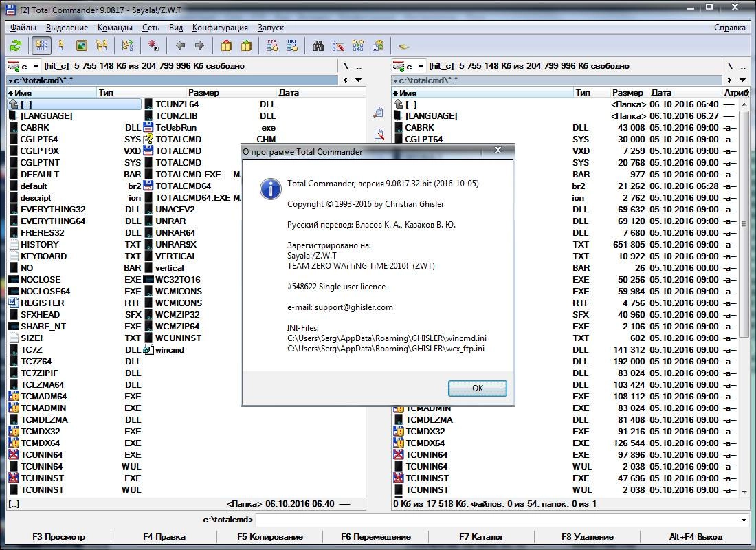Sort left panel by Имя column header
Image resolution: width=756 pixels, height=550 pixels.
coord(52,93)
